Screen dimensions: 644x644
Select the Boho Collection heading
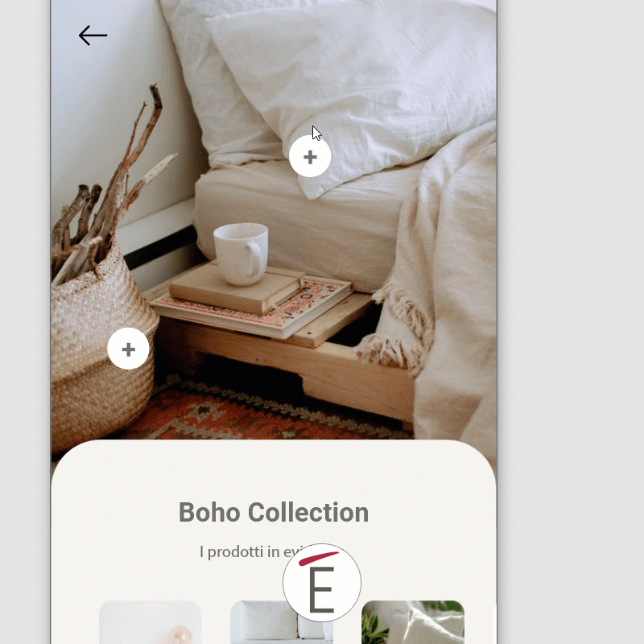274,512
